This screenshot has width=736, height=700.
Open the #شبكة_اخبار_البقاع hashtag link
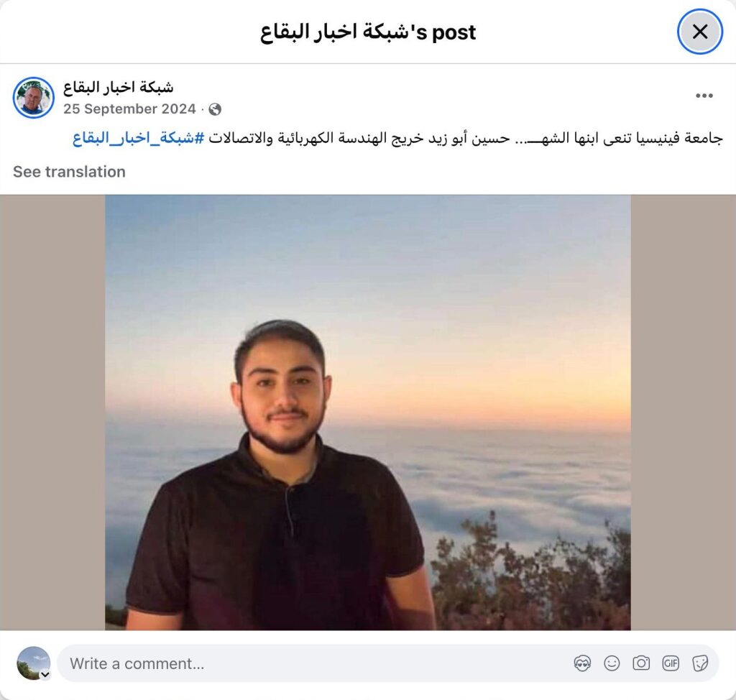tap(139, 138)
